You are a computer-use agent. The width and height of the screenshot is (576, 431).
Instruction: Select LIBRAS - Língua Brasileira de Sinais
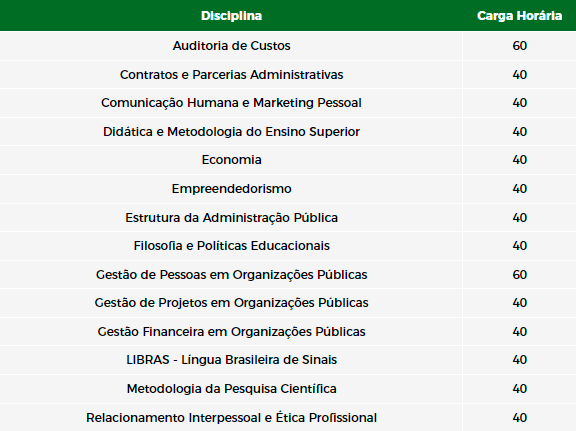tap(231, 360)
